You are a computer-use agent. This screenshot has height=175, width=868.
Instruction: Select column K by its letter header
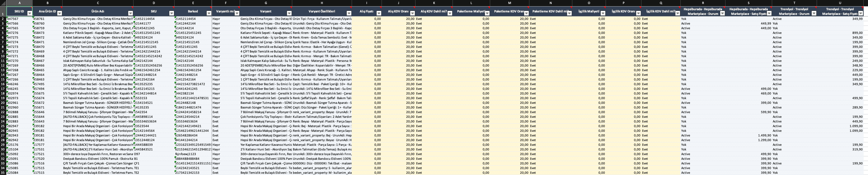point(434,3)
